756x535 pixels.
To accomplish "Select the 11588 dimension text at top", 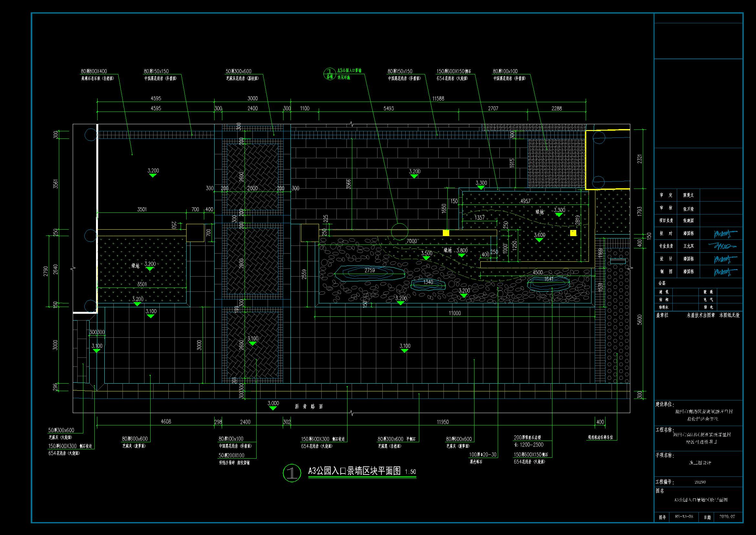I will point(438,98).
